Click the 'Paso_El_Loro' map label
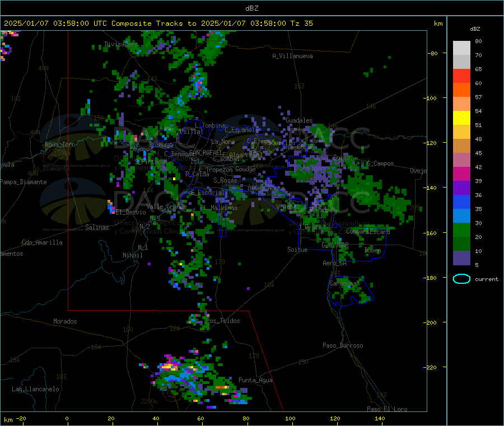 click(388, 409)
